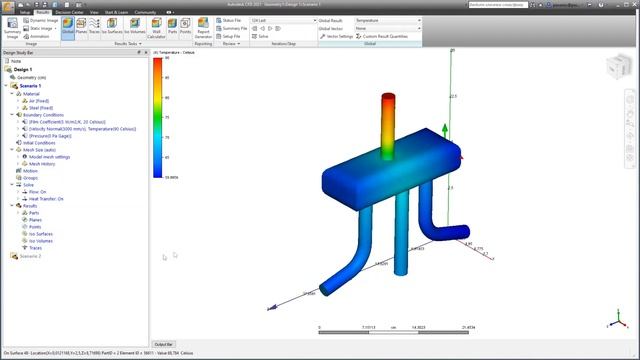Activate the Global results task

pyautogui.click(x=68, y=27)
